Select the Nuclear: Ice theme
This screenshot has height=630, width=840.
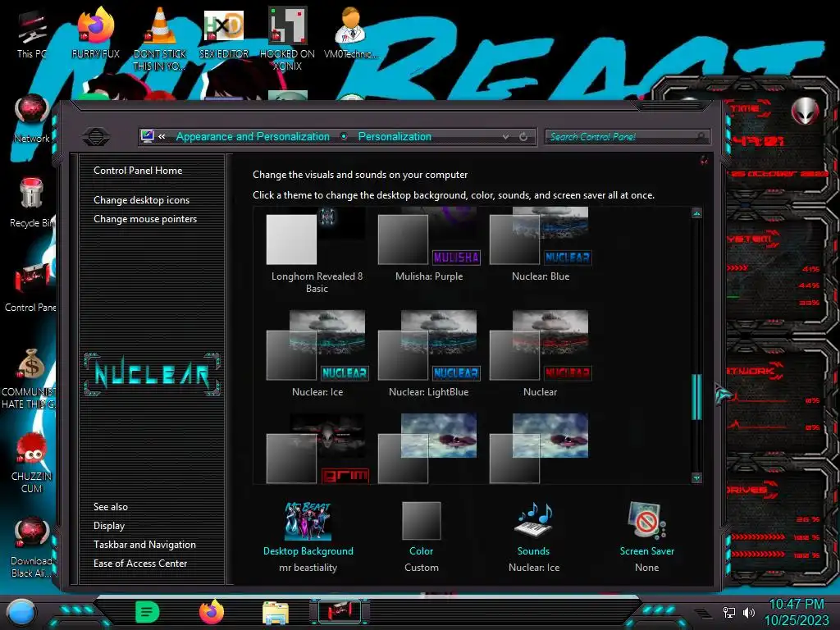317,354
